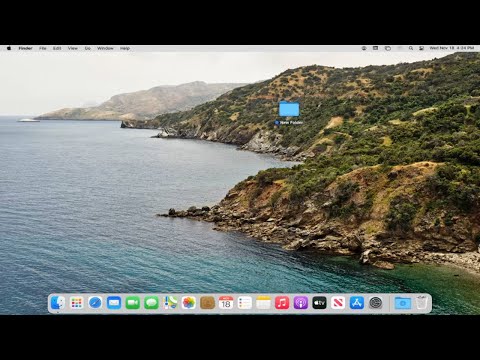Open Finder from the Dock
The width and height of the screenshot is (480, 360).
pyautogui.click(x=58, y=303)
